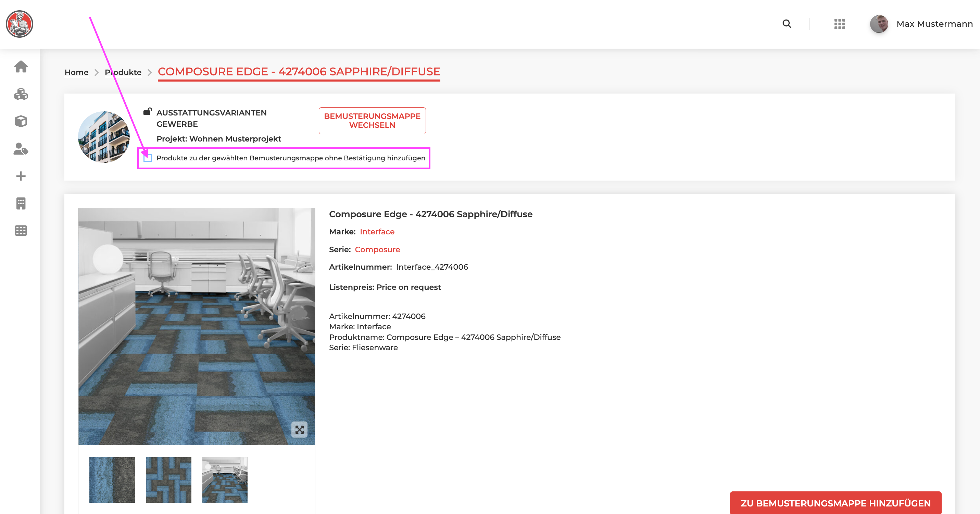The height and width of the screenshot is (514, 980).
Task: Click the unlocked padlock icon
Action: tap(147, 112)
